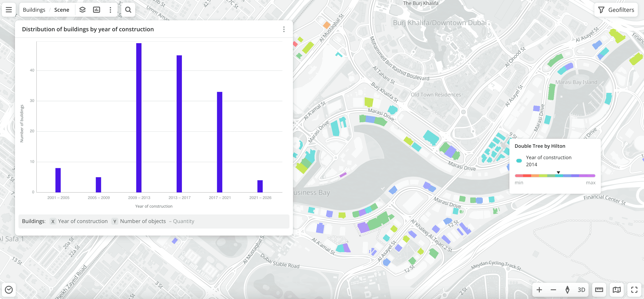Go to Buildings breadcrumb
The width and height of the screenshot is (644, 299).
click(34, 10)
